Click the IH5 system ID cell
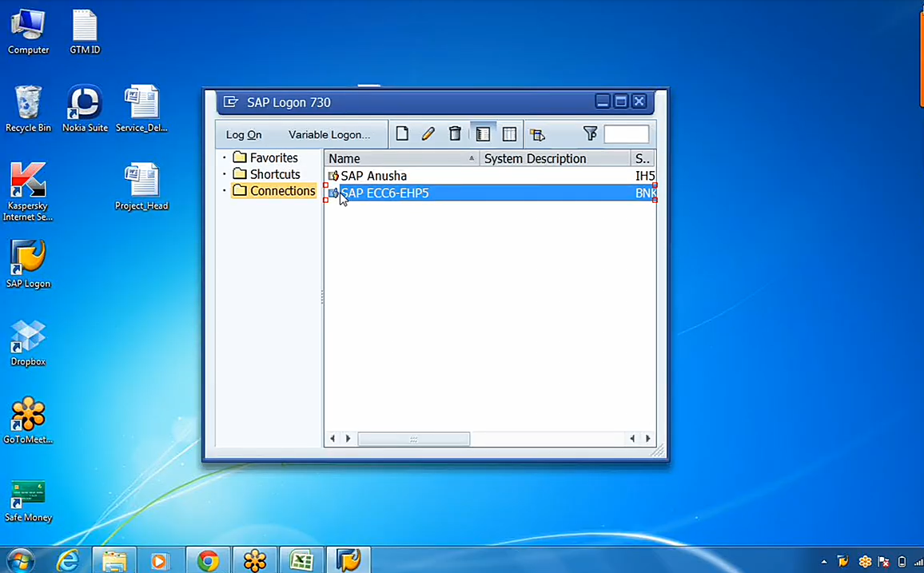 pyautogui.click(x=645, y=176)
